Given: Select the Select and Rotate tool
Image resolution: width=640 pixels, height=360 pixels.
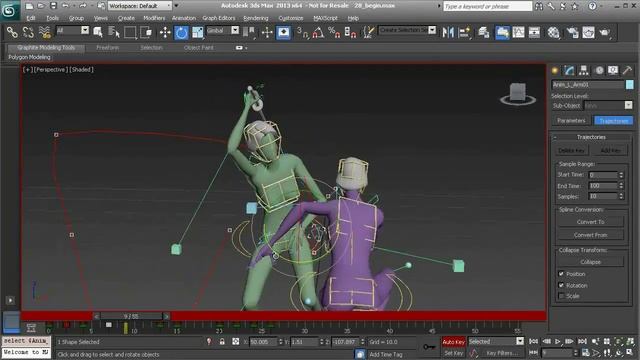Looking at the screenshot, I should [x=181, y=32].
